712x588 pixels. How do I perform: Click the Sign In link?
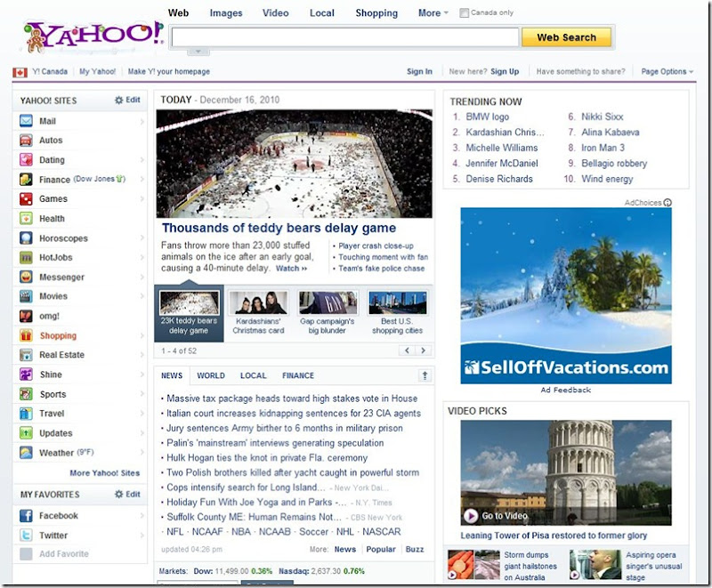point(419,71)
